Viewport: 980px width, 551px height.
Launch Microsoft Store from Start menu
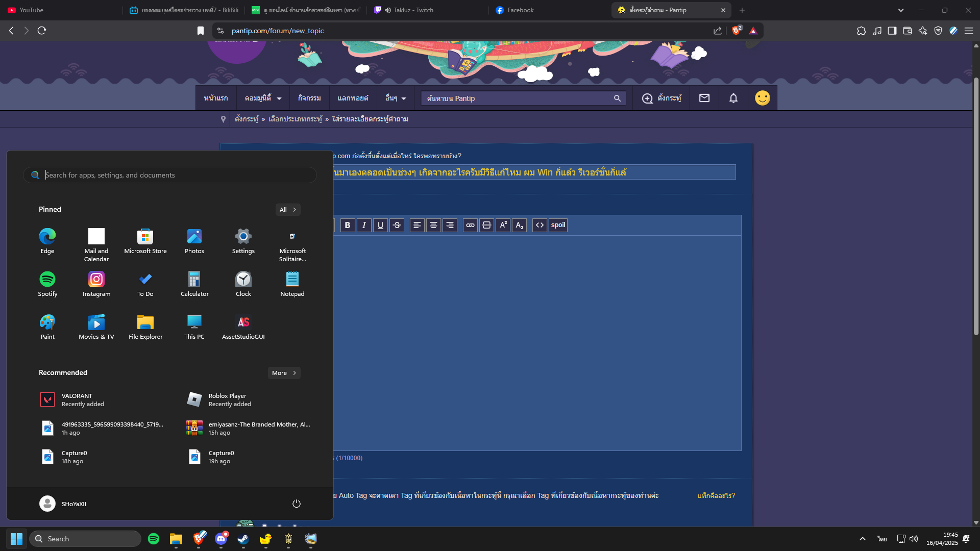(145, 241)
